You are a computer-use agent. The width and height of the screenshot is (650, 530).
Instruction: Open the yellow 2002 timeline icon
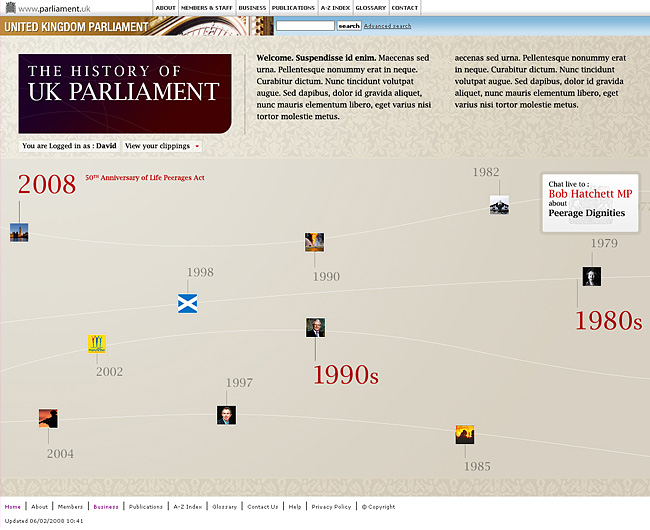tap(97, 344)
